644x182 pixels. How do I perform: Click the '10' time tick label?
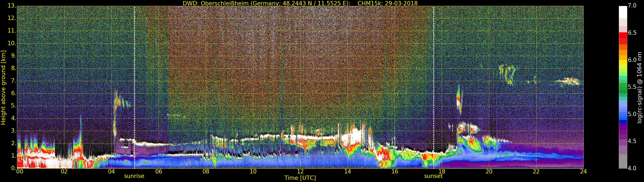pyautogui.click(x=253, y=172)
